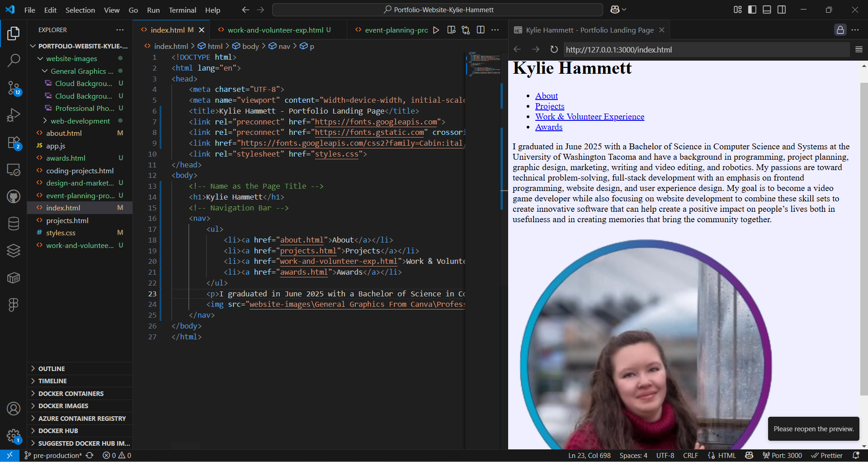Screen dimensions: 868x462
Task: Reload the preview page
Action: [x=554, y=49]
